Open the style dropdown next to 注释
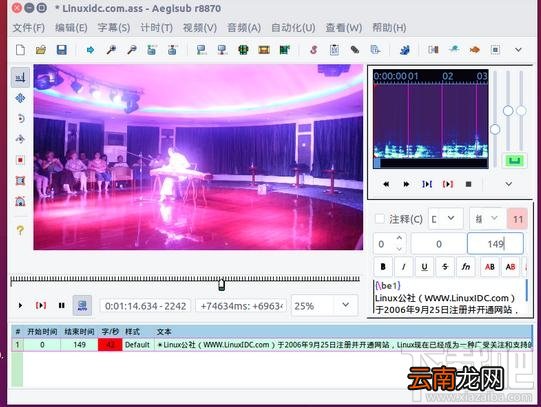 pos(446,219)
